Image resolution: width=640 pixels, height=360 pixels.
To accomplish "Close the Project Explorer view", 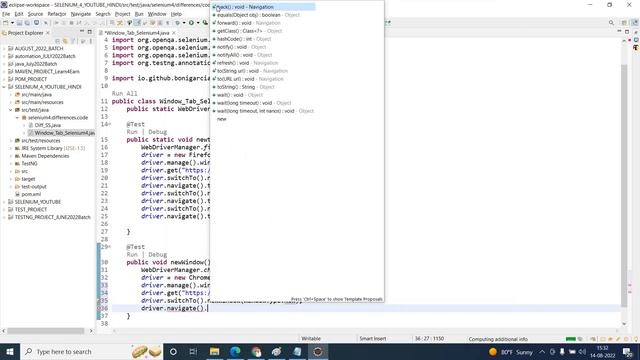I will click(48, 33).
